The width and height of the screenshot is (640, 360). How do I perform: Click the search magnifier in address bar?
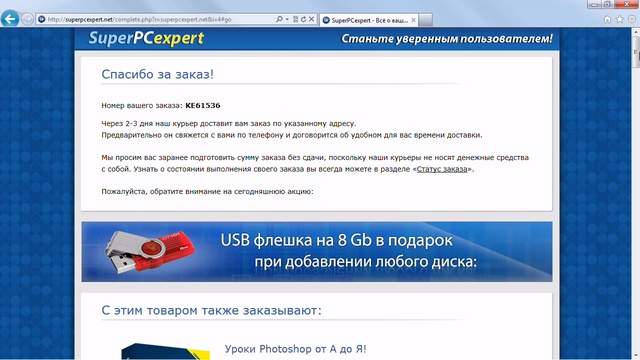[x=279, y=19]
